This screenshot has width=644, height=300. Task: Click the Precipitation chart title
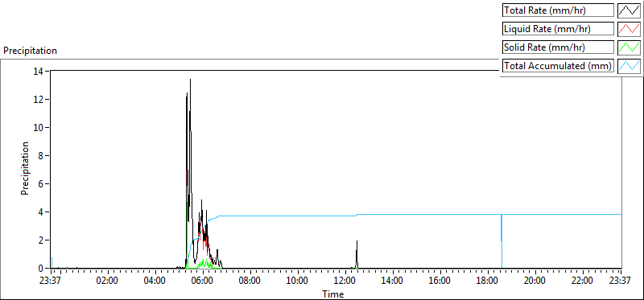coord(30,51)
